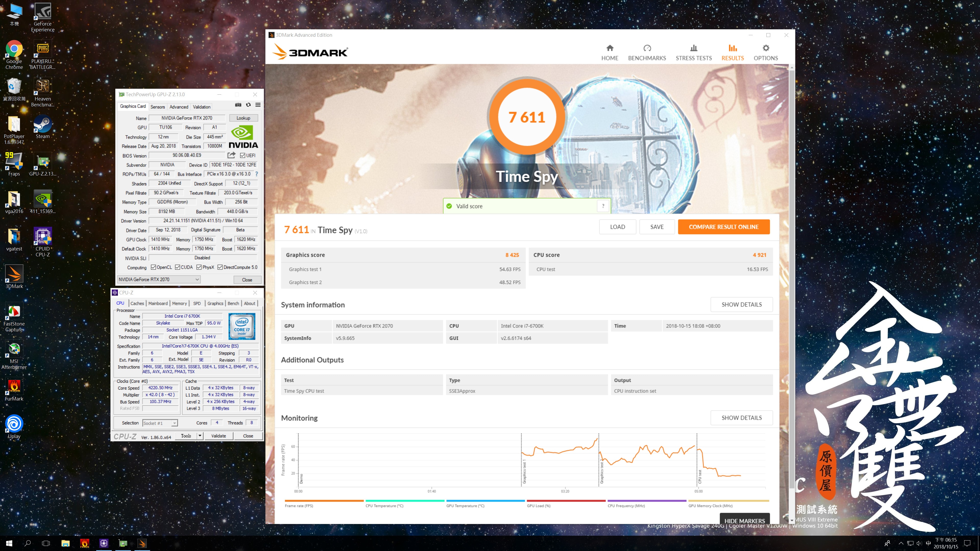Expand GPU selection dropdown in GPU-Z
Viewport: 980px width, 551px height.
[x=159, y=280]
